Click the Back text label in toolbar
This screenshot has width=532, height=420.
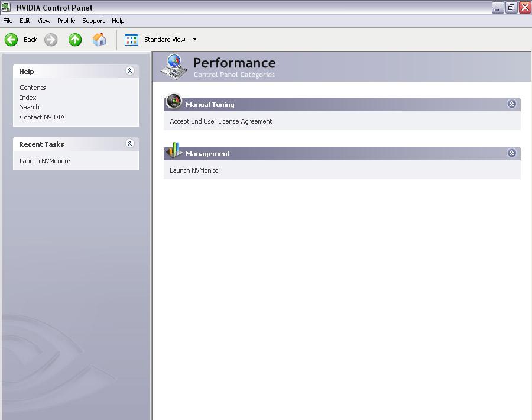pyautogui.click(x=30, y=40)
